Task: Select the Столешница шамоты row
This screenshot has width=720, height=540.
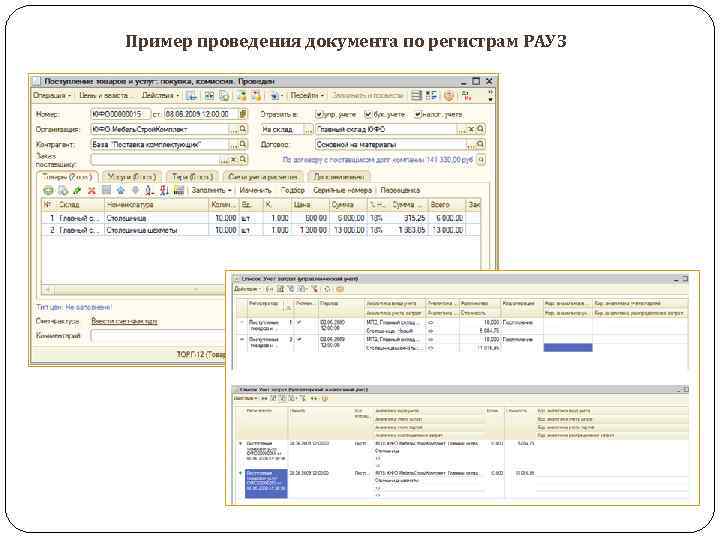Action: coord(261,230)
